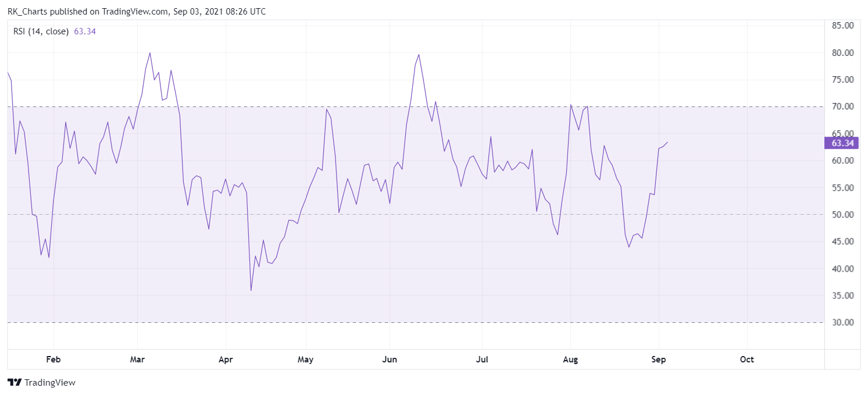
Task: Click the TradingView brand text
Action: click(x=50, y=382)
